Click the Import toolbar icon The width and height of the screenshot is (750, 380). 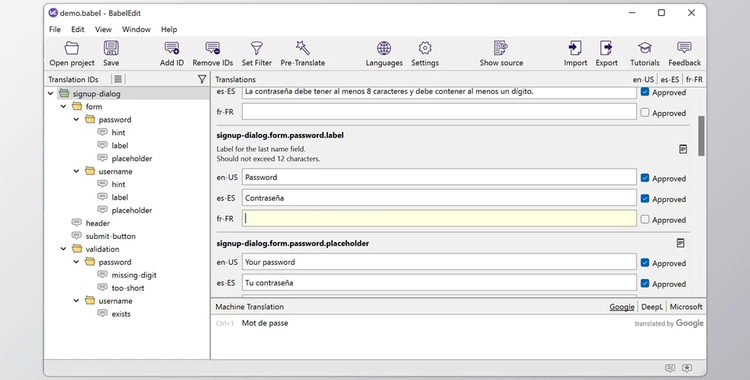tap(575, 48)
